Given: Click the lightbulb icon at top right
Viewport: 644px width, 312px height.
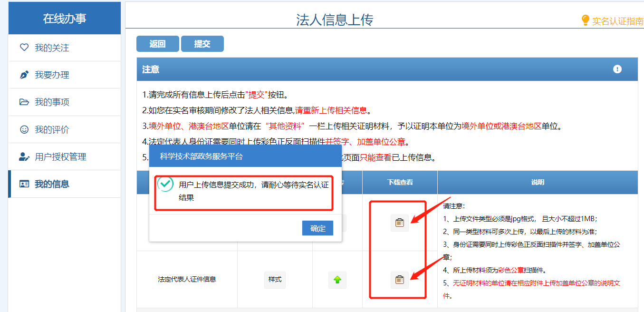Looking at the screenshot, I should [585, 20].
